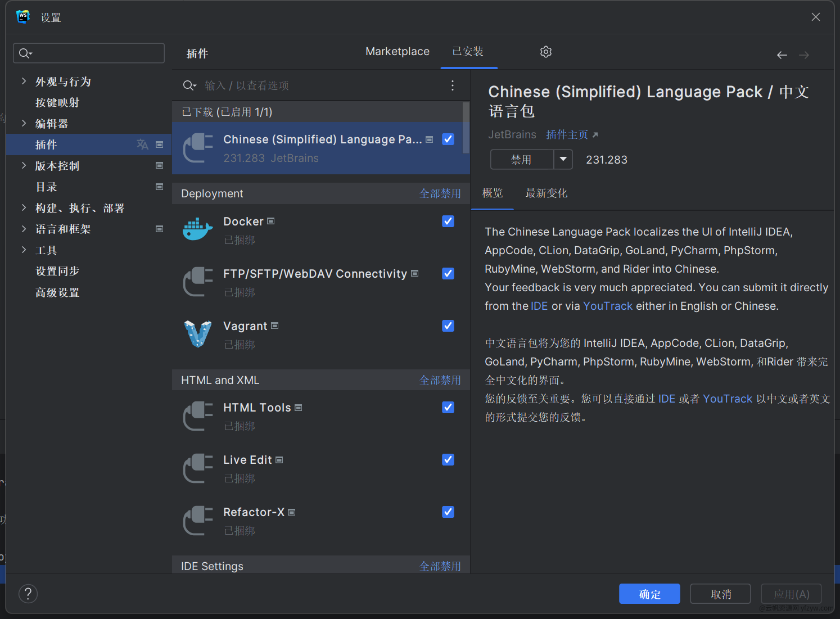
Task: Click the Docker whale icon
Action: click(198, 229)
